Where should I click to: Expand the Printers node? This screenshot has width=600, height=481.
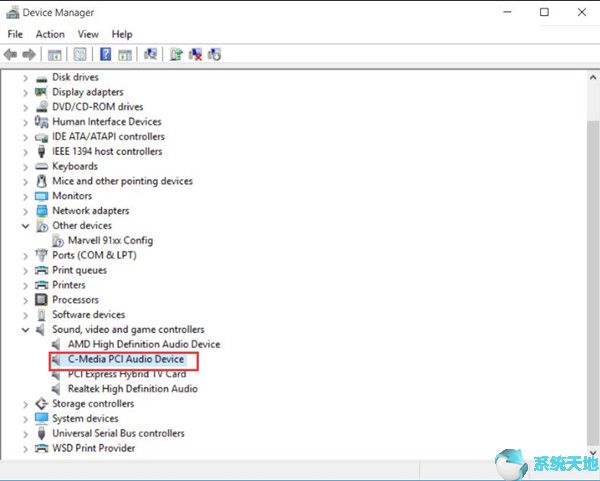click(x=25, y=285)
